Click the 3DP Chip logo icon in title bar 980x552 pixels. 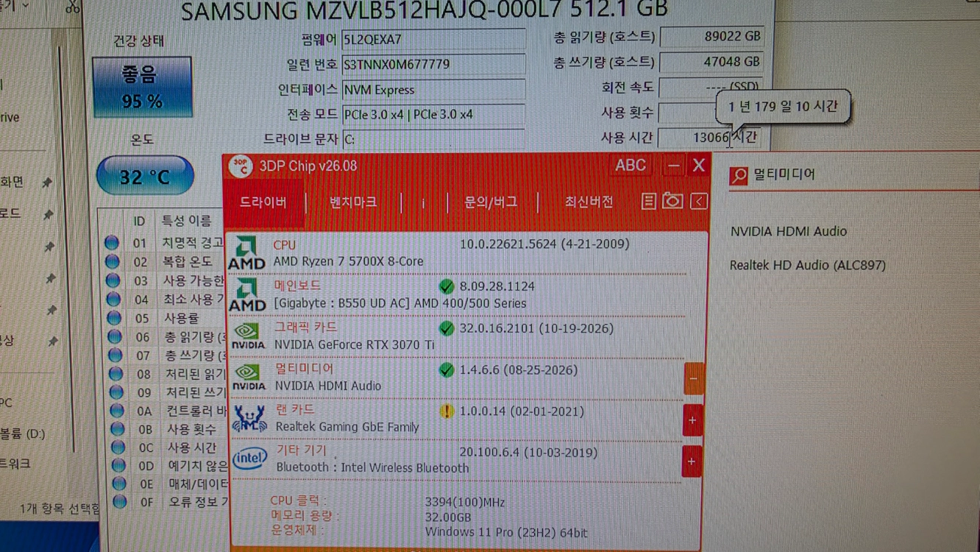coord(240,166)
